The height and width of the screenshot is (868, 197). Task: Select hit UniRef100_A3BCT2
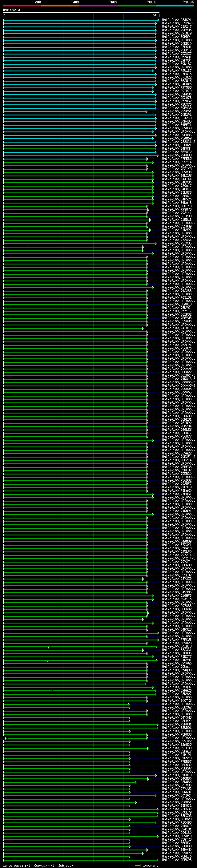(176, 50)
